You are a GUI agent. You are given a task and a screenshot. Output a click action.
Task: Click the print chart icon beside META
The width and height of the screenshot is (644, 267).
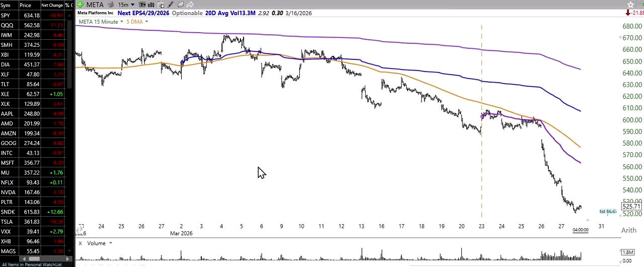111,5
